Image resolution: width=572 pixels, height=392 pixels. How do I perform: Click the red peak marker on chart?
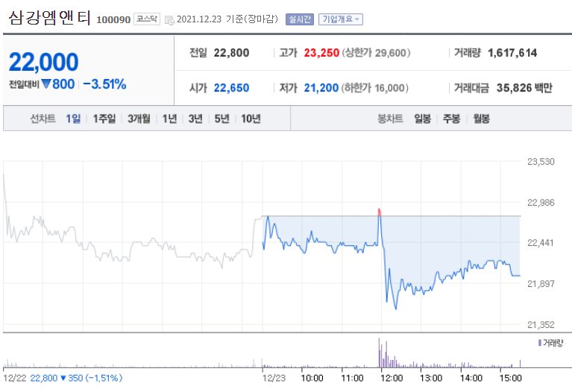pyautogui.click(x=379, y=212)
